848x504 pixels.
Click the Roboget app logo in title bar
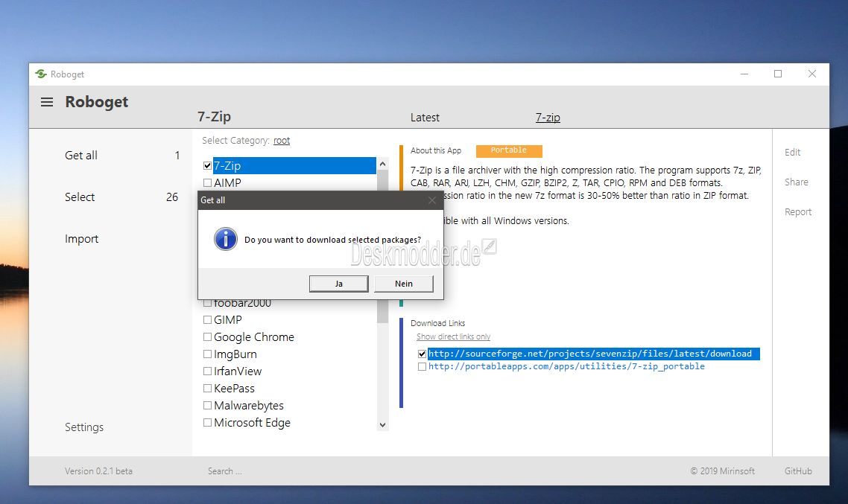click(x=41, y=74)
